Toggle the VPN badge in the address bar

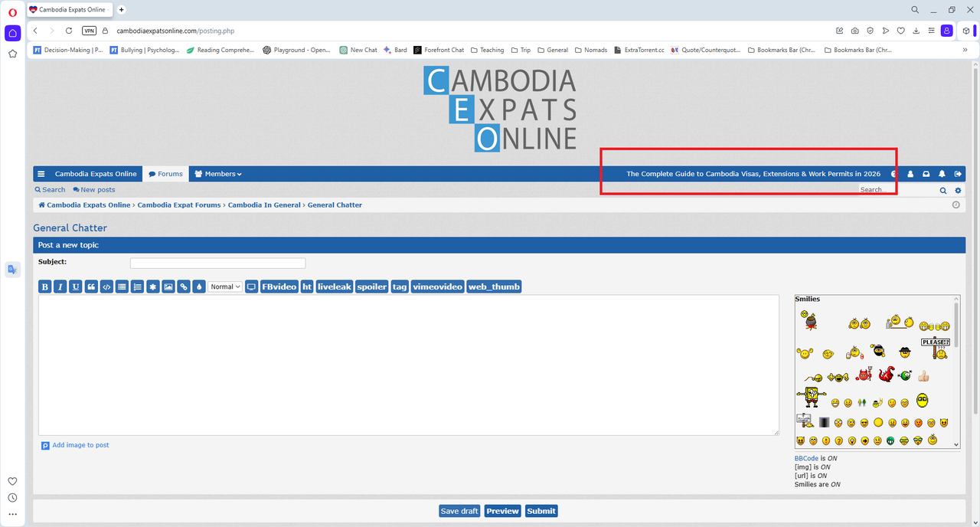click(x=89, y=31)
